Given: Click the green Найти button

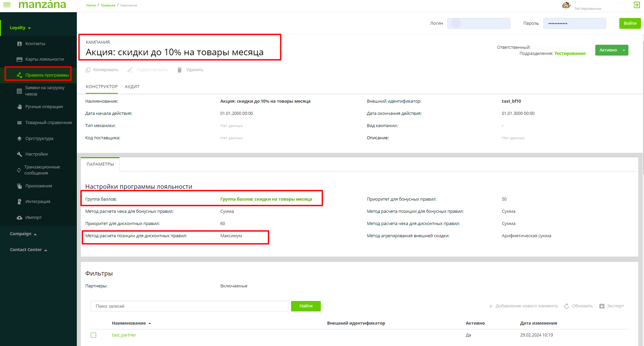Looking at the screenshot, I should point(306,306).
